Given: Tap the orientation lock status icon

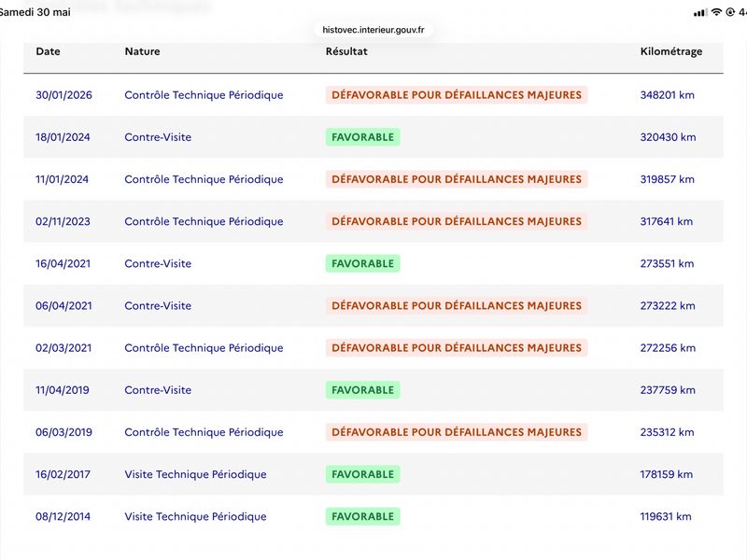Looking at the screenshot, I should (730, 12).
